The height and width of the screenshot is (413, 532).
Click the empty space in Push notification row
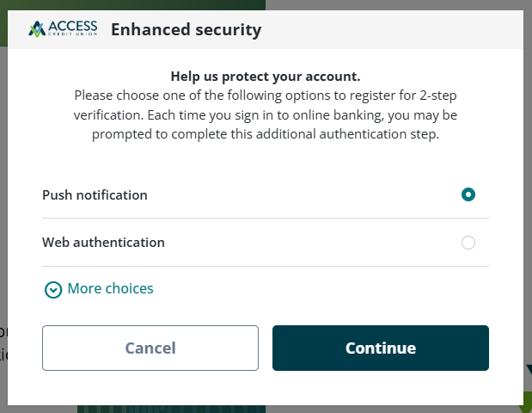click(301, 195)
